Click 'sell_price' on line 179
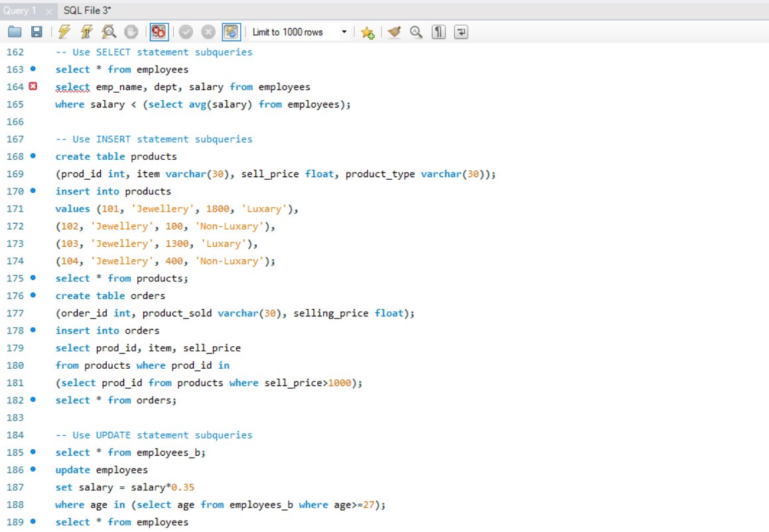 click(212, 348)
